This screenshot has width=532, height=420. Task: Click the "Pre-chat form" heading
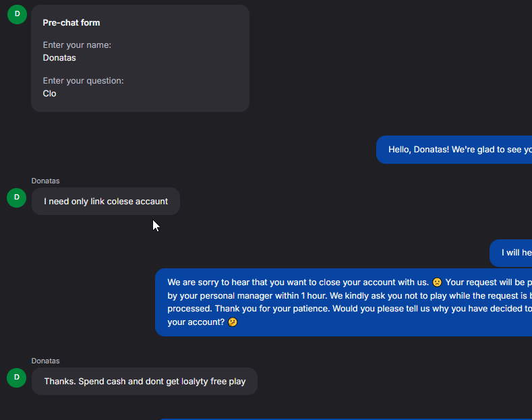pyautogui.click(x=71, y=23)
